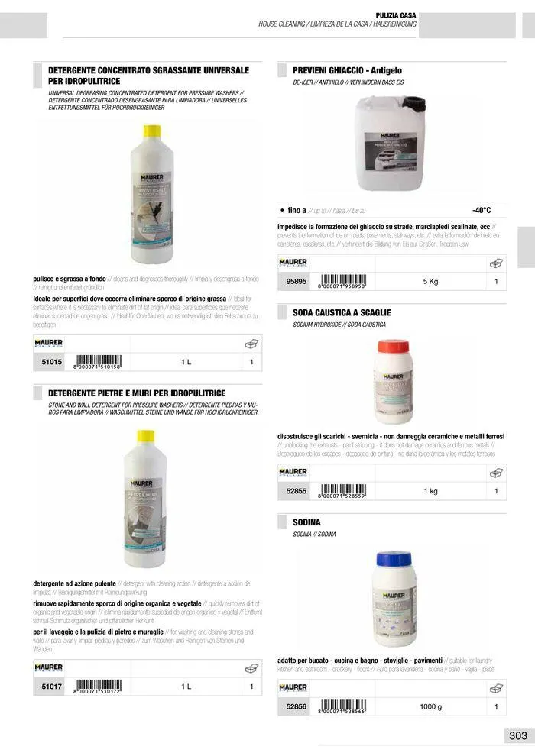This screenshot has width=535, height=756.
Task: Click the SODA CAUSTICA A SCAGLIE heading
Action: coord(342,313)
